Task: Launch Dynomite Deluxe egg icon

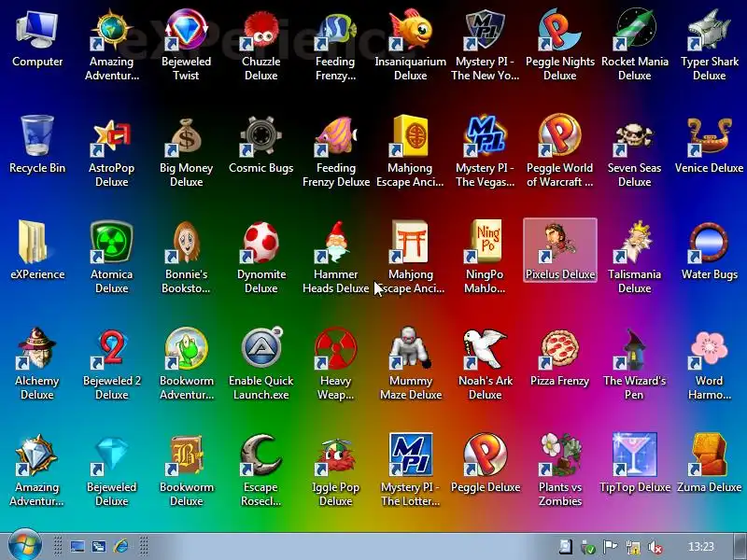Action: [261, 258]
